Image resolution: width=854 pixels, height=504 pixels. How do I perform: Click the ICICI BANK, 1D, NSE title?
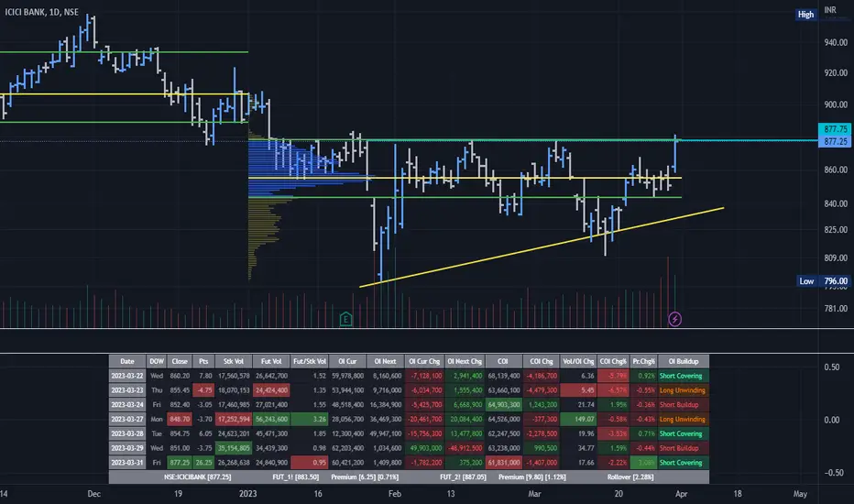pos(41,12)
